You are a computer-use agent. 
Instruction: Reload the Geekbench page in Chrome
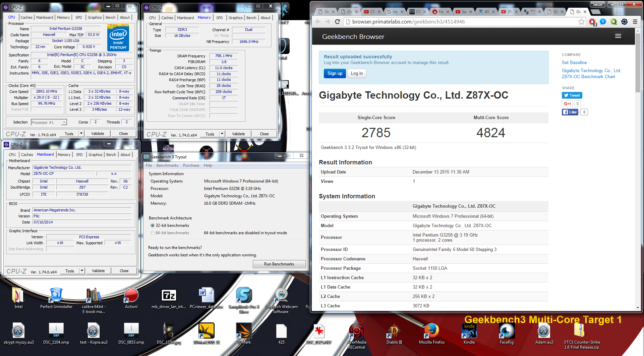338,22
